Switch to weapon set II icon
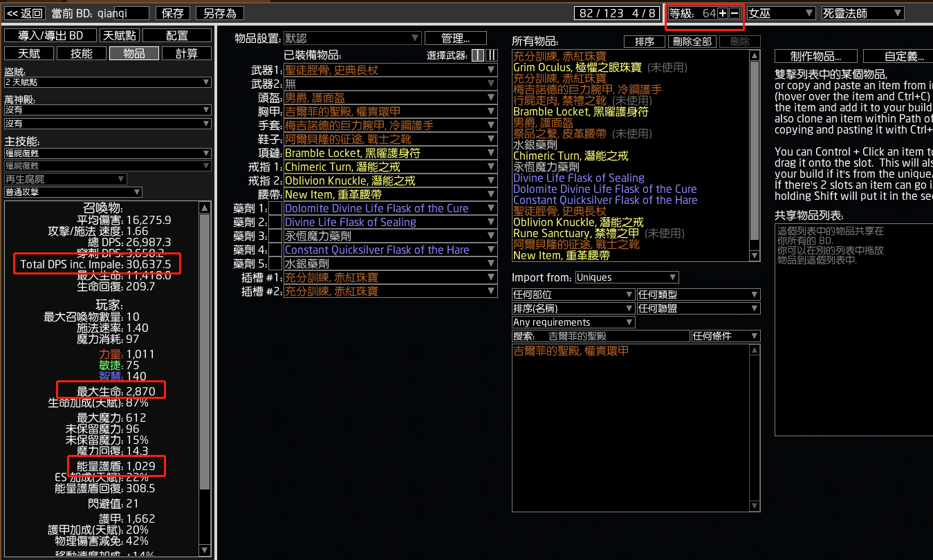933x560 pixels. [x=492, y=56]
